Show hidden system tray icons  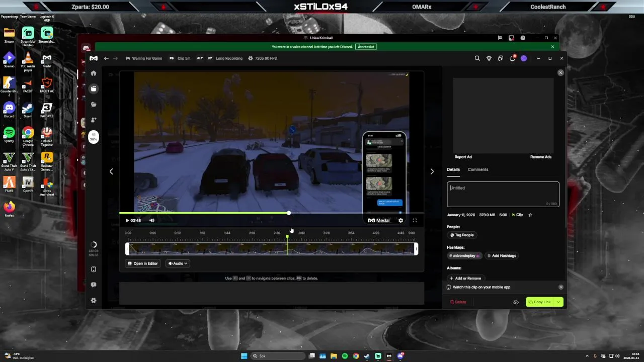pos(587,356)
